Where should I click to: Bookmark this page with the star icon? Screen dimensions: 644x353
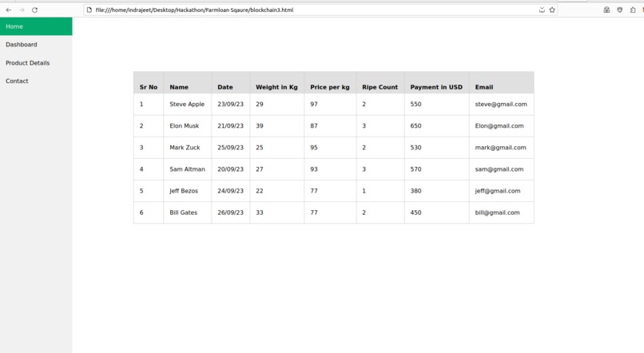[x=552, y=10]
